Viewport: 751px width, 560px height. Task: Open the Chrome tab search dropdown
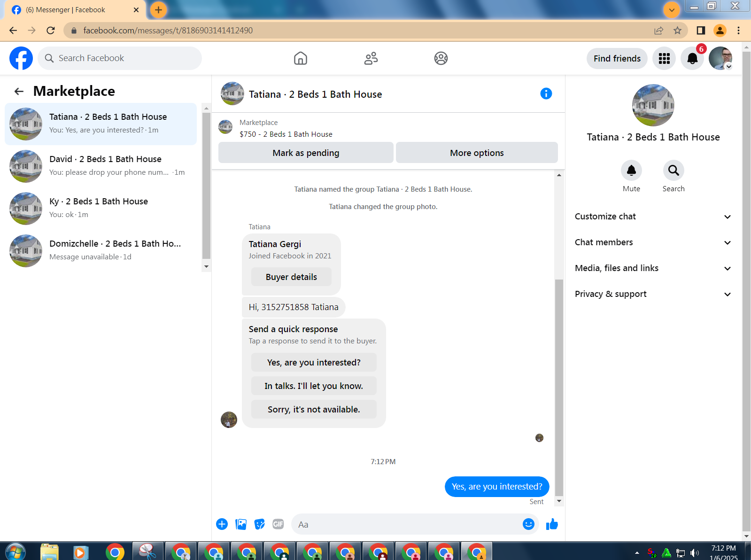(x=672, y=10)
